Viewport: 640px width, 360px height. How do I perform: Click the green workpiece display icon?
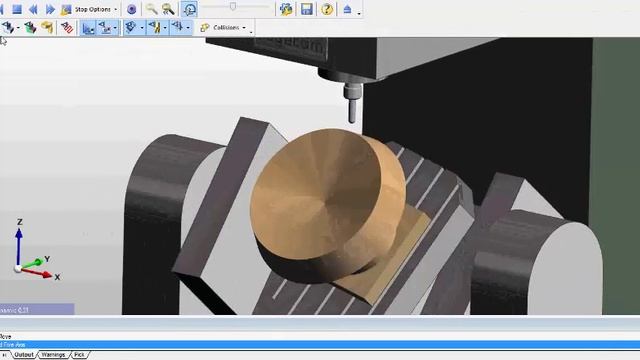pyautogui.click(x=30, y=28)
